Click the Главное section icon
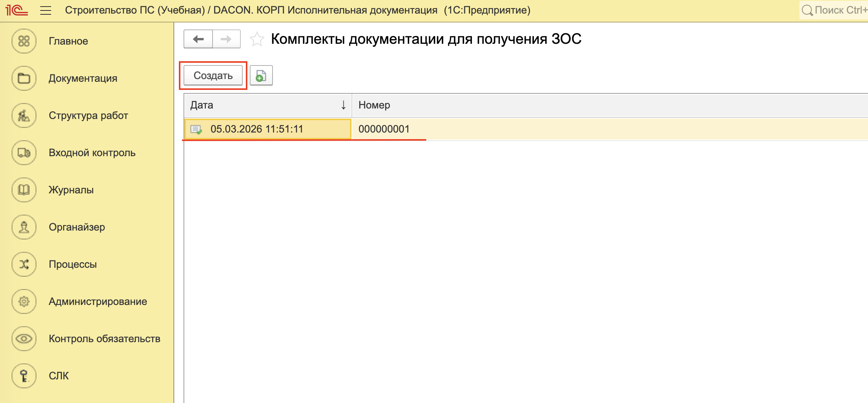The width and height of the screenshot is (868, 403). (24, 41)
